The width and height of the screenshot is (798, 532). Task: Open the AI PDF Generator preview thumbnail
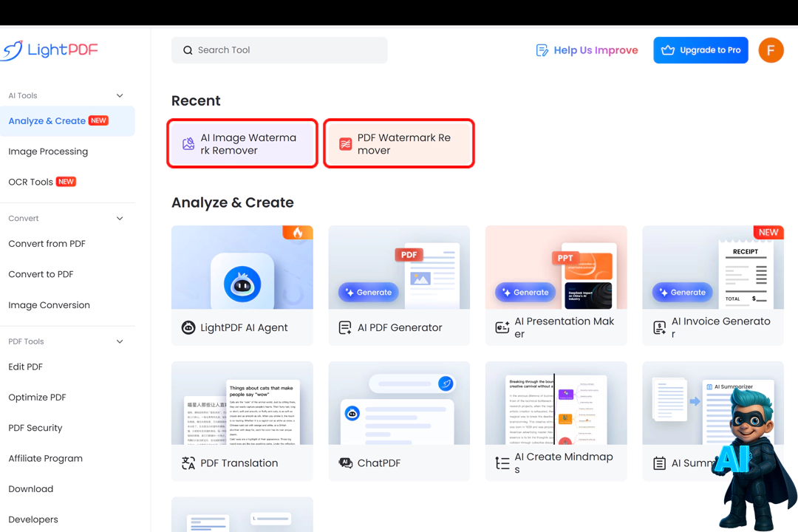click(x=399, y=267)
